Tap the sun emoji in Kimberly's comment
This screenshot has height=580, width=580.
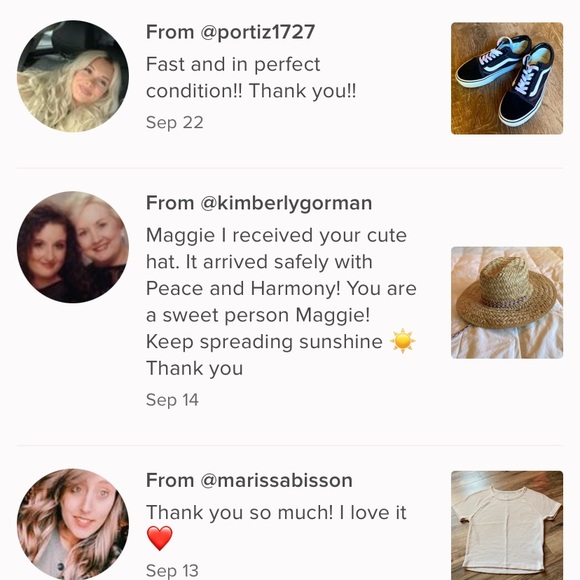pos(403,341)
